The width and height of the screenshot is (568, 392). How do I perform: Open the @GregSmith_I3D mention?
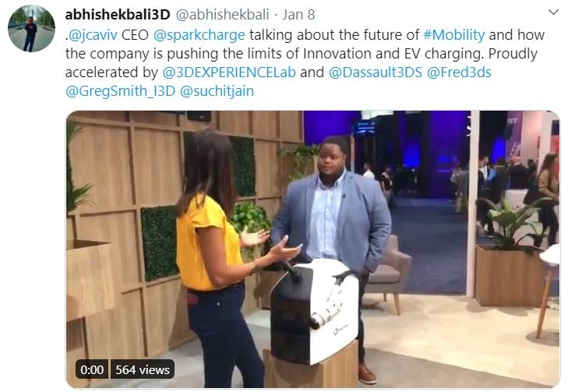click(120, 90)
